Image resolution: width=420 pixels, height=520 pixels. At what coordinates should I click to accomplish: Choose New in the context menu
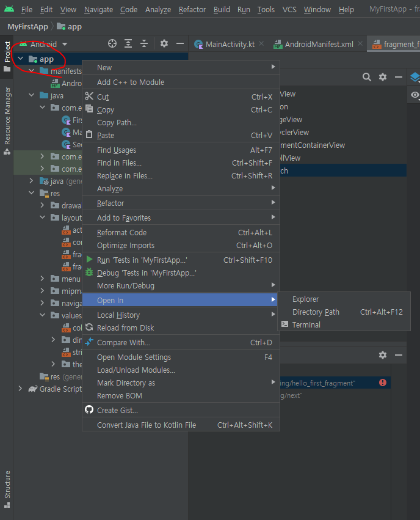pos(181,67)
